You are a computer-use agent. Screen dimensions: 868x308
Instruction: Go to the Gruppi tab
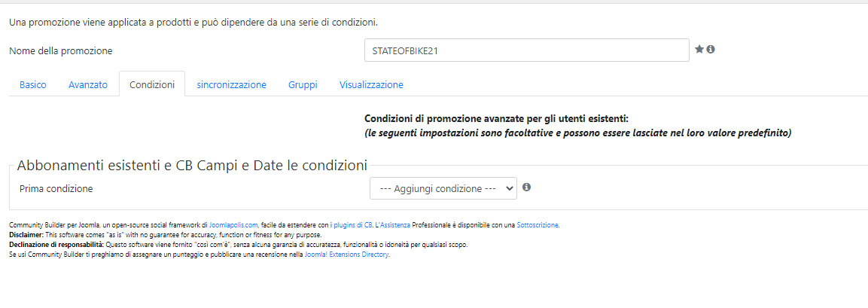pos(303,85)
